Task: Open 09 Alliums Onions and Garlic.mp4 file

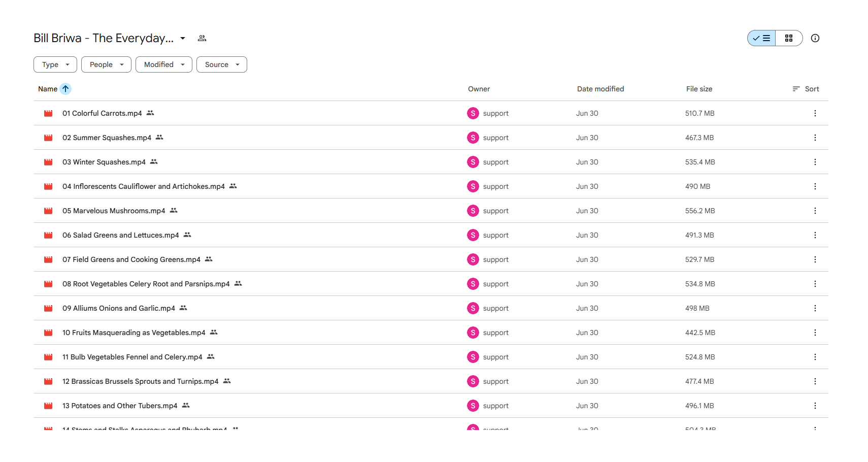Action: (x=119, y=308)
